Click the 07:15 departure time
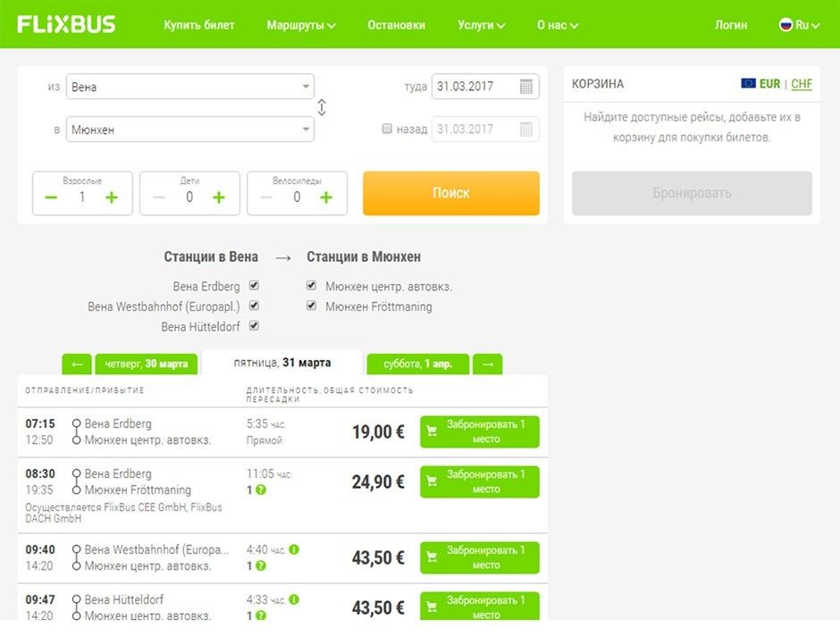840x636 pixels. click(x=40, y=423)
